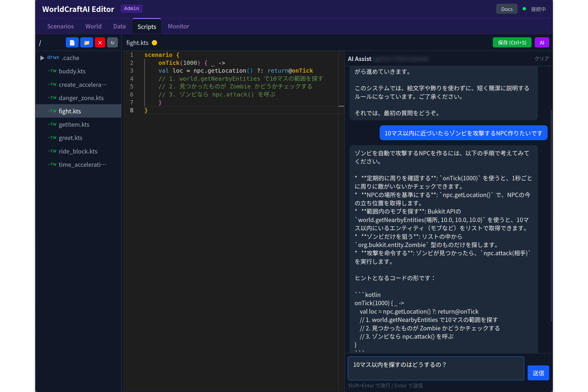588x392 pixels.
Task: Click クリア to clear AI chat
Action: click(x=541, y=58)
